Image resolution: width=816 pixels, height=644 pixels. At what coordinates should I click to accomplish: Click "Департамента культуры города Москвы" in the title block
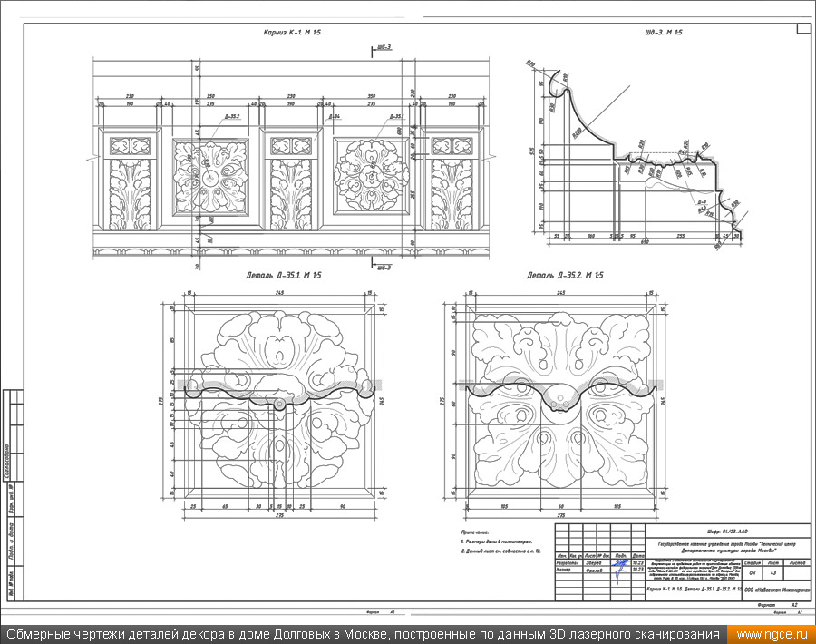[727, 550]
